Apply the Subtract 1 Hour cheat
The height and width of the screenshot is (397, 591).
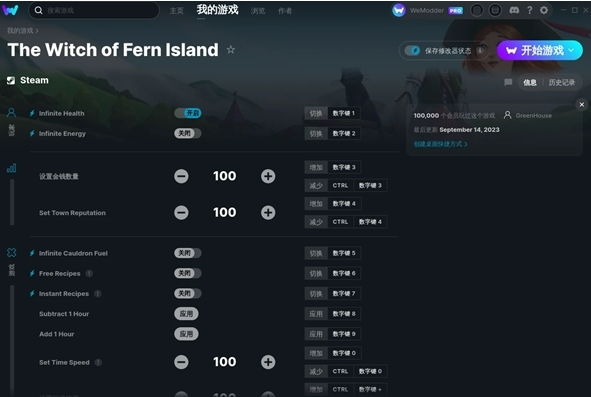tap(186, 314)
